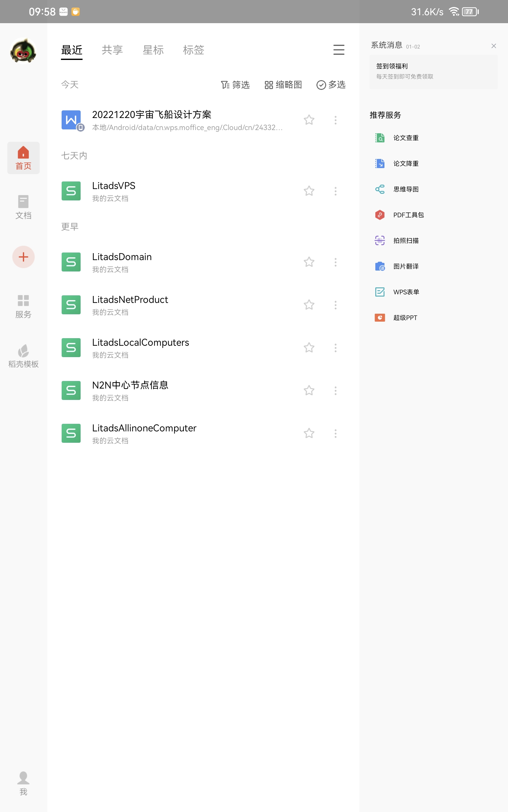Go to 首页 home in sidebar

pyautogui.click(x=23, y=158)
